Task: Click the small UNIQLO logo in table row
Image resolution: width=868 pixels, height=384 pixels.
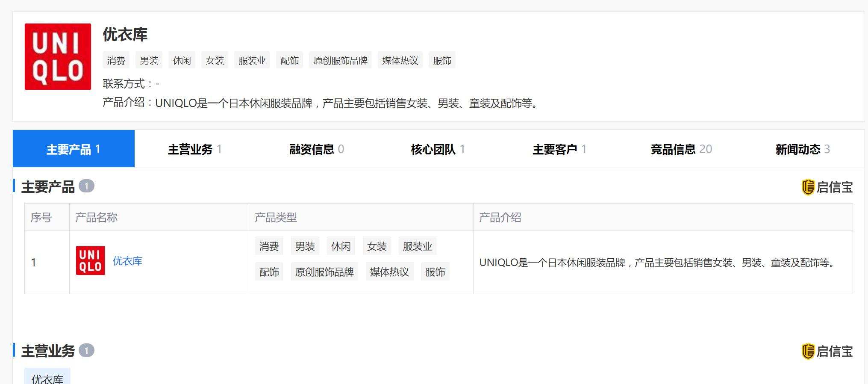Action: (90, 260)
